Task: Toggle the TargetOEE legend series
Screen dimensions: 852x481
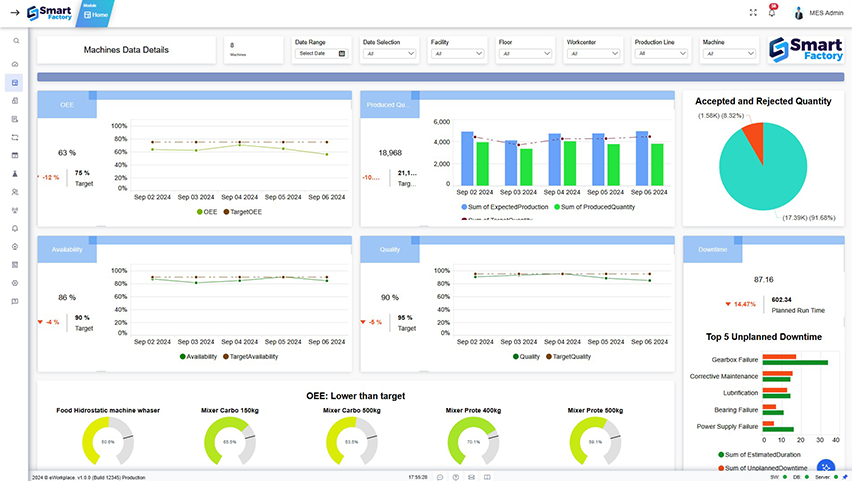Action: tap(242, 212)
